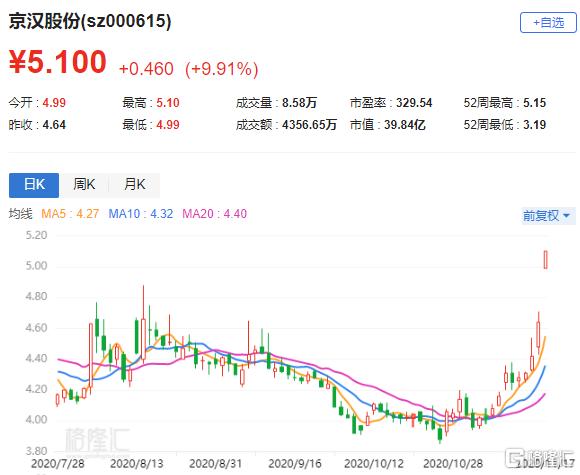The image size is (580, 475).
Task: Switch to the 周K weekly chart tab
Action: [84, 185]
